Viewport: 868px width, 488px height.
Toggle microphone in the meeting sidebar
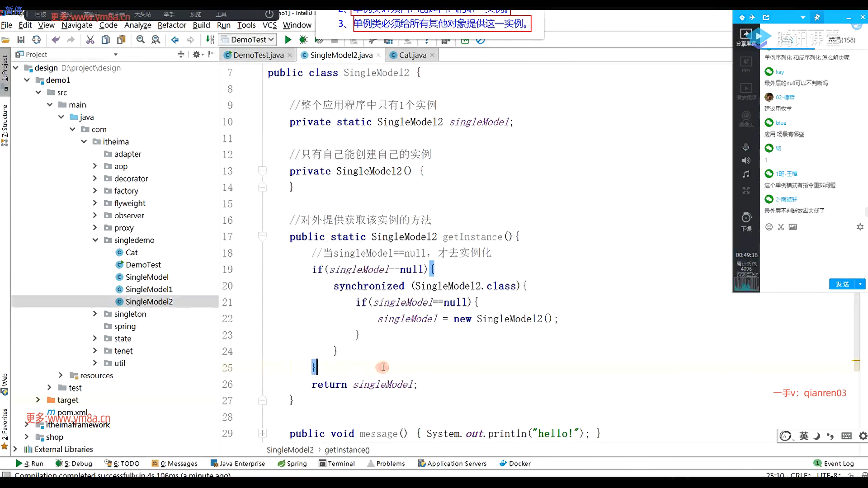(746, 147)
